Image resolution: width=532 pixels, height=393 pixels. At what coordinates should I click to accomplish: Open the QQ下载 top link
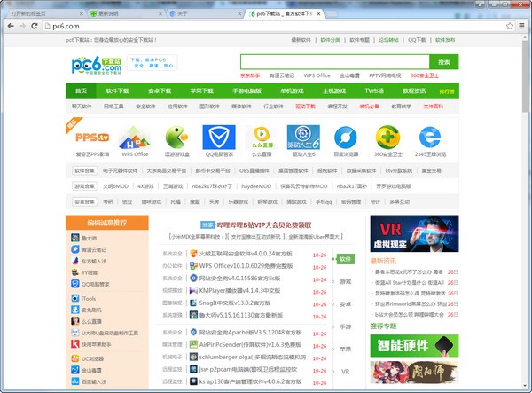pos(417,40)
